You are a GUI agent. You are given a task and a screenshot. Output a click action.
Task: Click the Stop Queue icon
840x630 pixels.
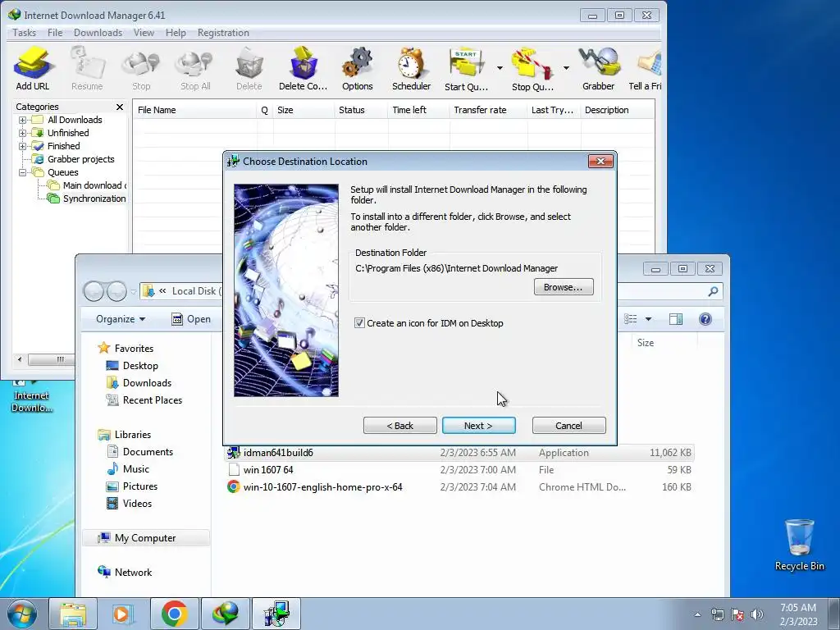pyautogui.click(x=532, y=69)
